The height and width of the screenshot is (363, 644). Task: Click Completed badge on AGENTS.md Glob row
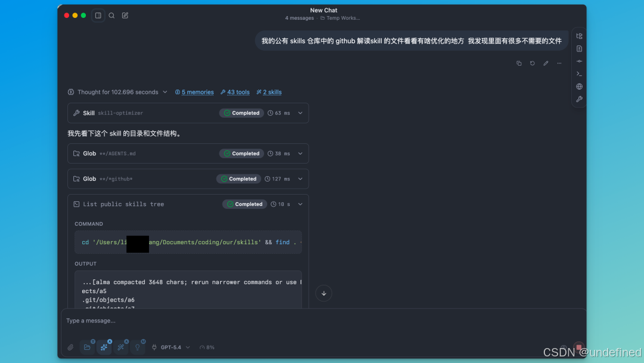(x=241, y=154)
